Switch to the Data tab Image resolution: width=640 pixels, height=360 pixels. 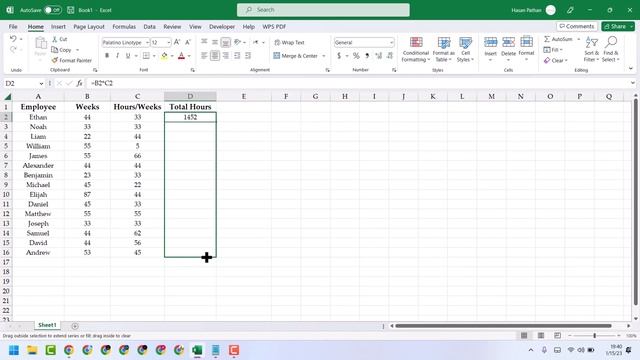point(149,27)
